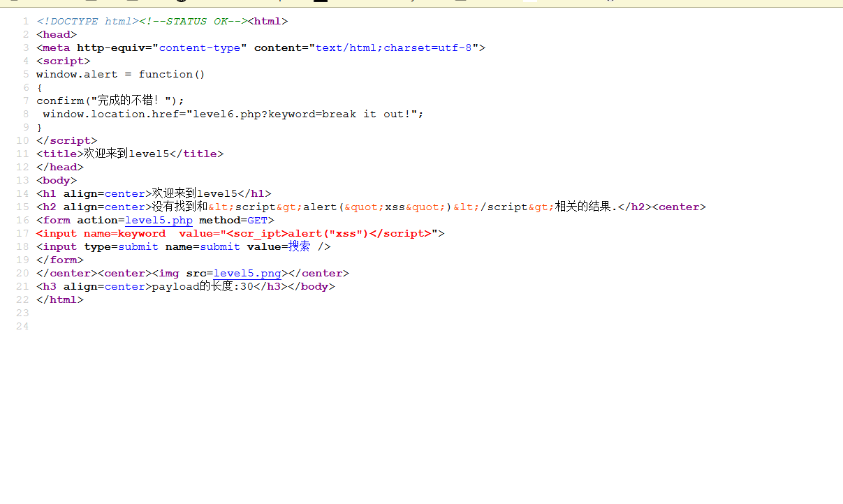
Task: Click the payload的长度:30 text
Action: (203, 286)
